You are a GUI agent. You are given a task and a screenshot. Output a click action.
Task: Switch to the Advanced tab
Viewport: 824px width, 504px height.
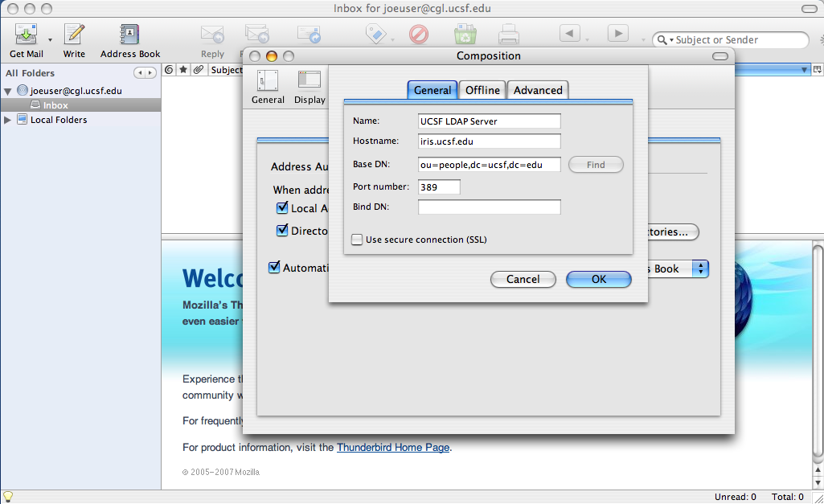pyautogui.click(x=538, y=90)
